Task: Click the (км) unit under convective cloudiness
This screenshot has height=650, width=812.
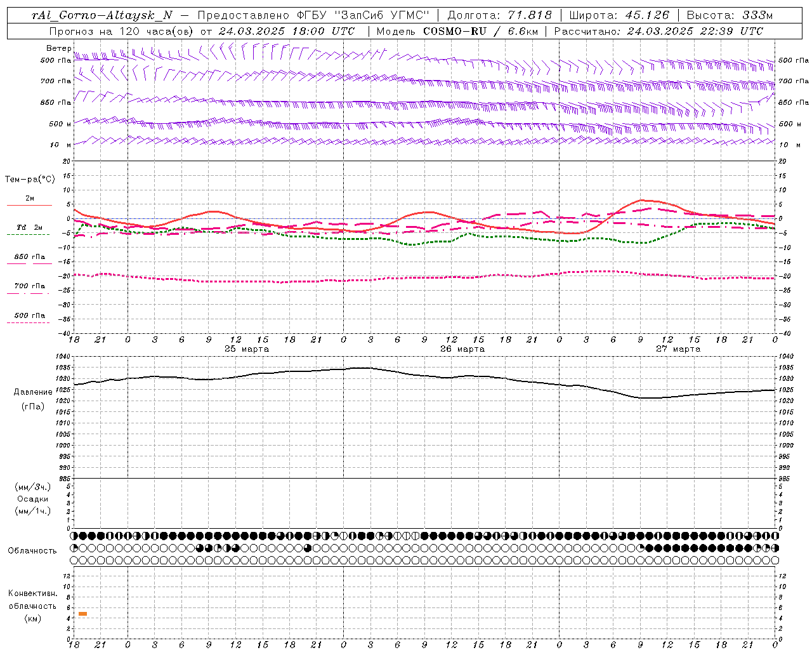Action: coord(33,618)
